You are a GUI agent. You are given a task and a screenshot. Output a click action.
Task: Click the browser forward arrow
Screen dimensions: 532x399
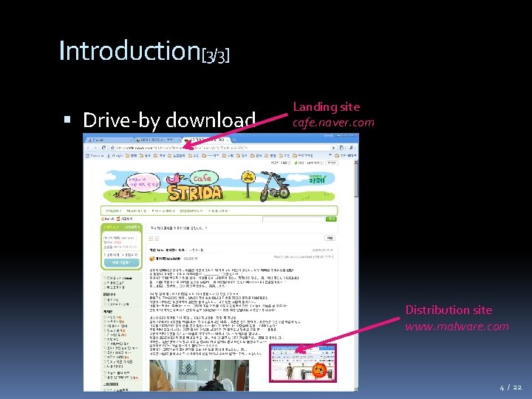click(x=95, y=148)
